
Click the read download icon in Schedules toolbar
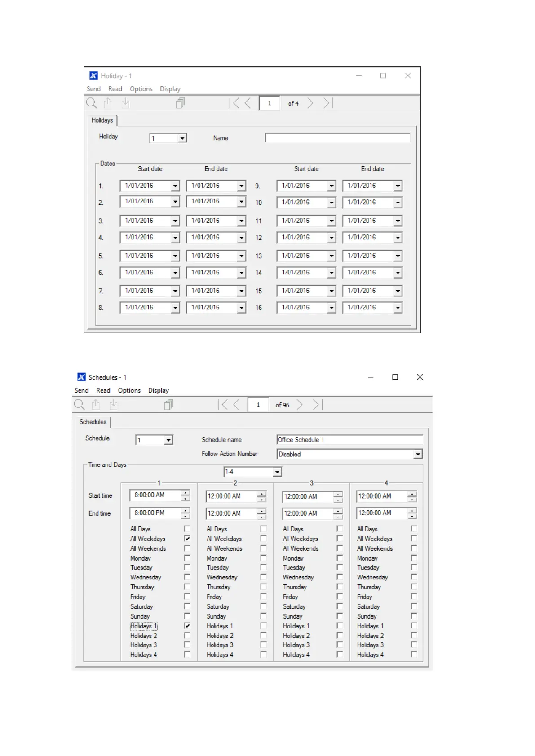click(114, 405)
